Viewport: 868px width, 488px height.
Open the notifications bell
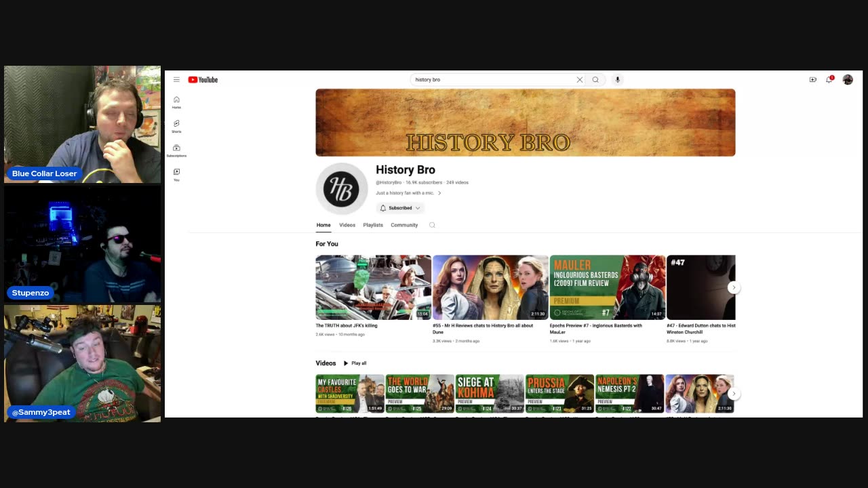(x=829, y=79)
